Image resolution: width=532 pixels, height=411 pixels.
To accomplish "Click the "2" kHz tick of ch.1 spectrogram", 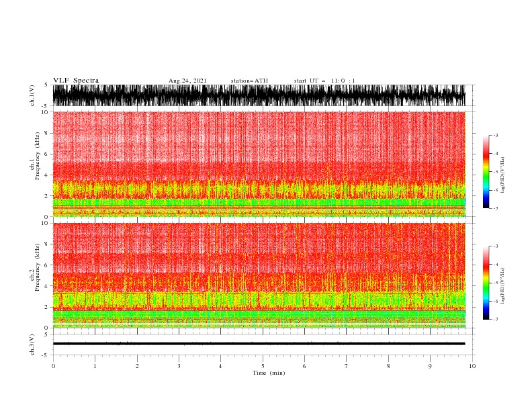I will (46, 196).
